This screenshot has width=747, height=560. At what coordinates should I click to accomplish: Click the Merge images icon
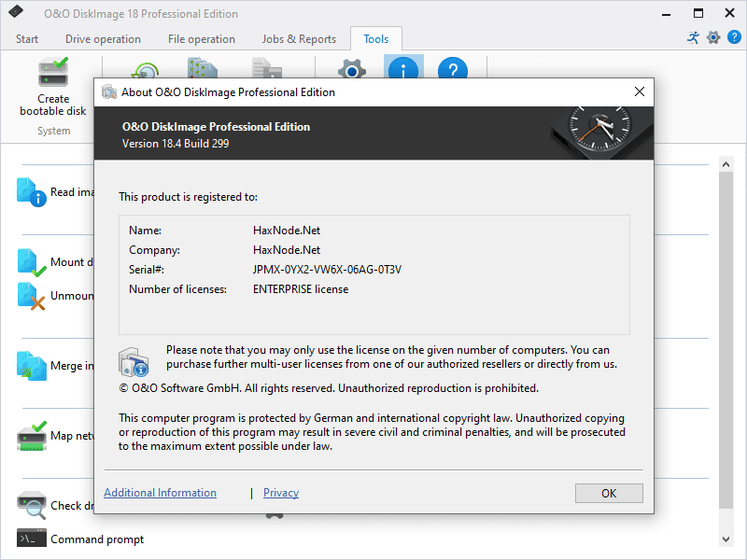point(32,366)
